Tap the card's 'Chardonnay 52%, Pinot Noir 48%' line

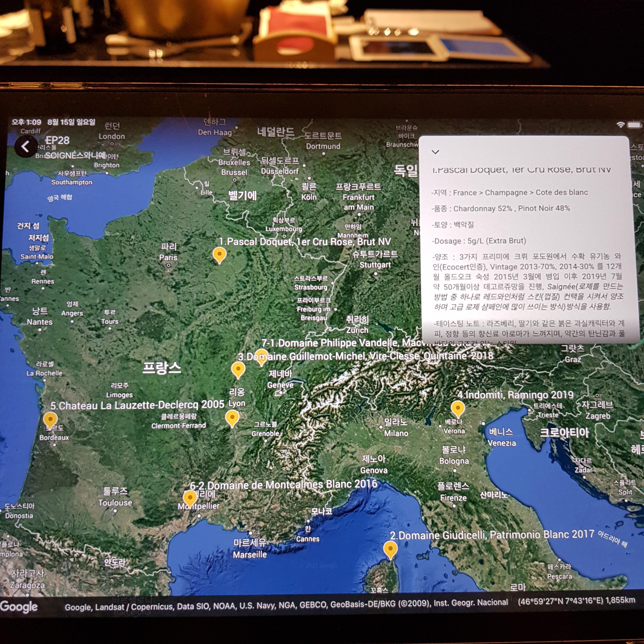click(x=501, y=209)
